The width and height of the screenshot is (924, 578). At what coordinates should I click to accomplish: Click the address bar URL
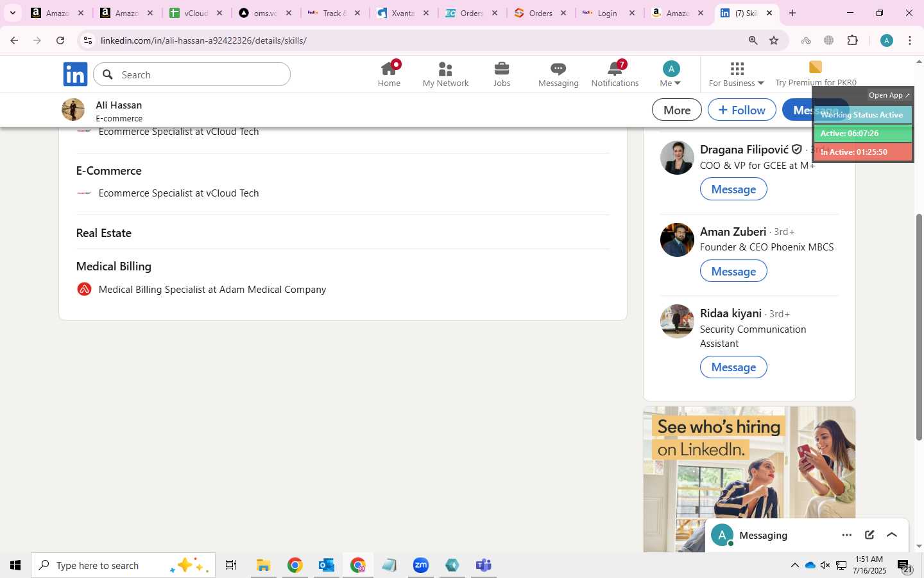tap(203, 40)
